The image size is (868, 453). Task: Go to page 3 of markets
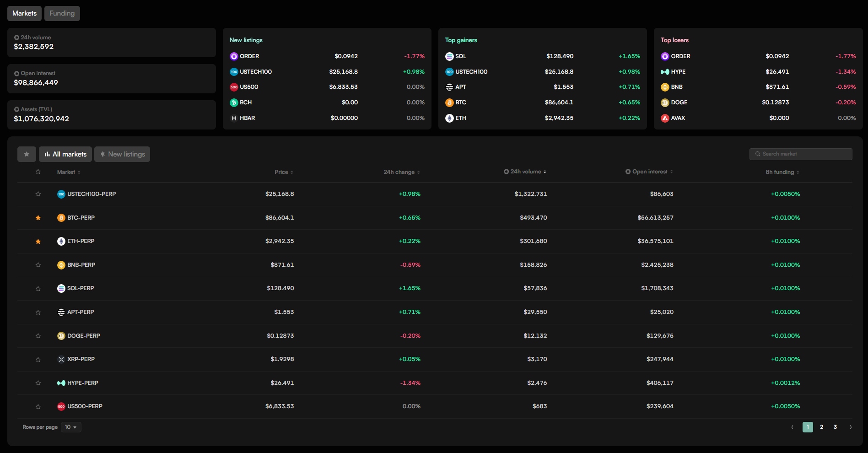[836, 427]
